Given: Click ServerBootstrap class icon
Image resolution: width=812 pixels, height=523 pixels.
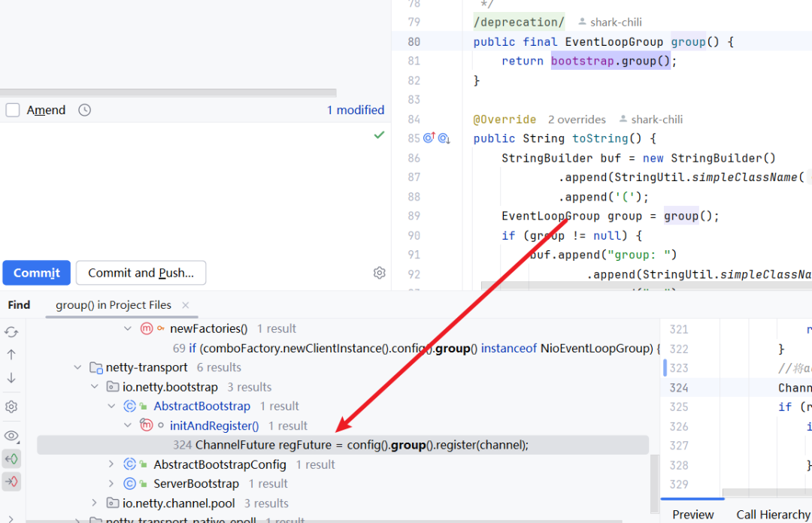Looking at the screenshot, I should pos(129,484).
